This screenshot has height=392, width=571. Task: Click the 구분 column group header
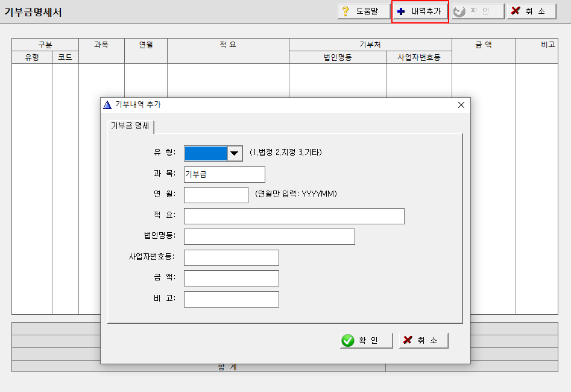tap(45, 45)
